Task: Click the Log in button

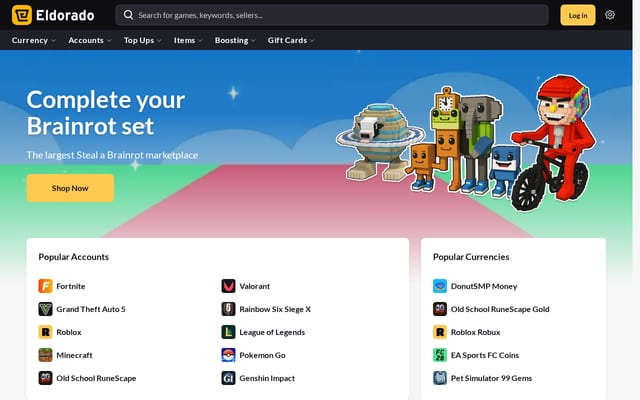Action: click(578, 15)
